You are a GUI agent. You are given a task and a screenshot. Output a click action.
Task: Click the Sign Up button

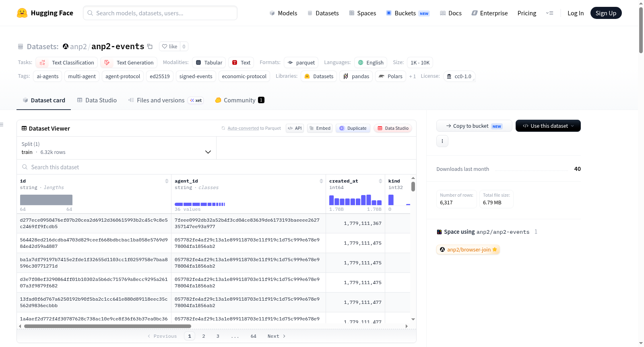606,13
